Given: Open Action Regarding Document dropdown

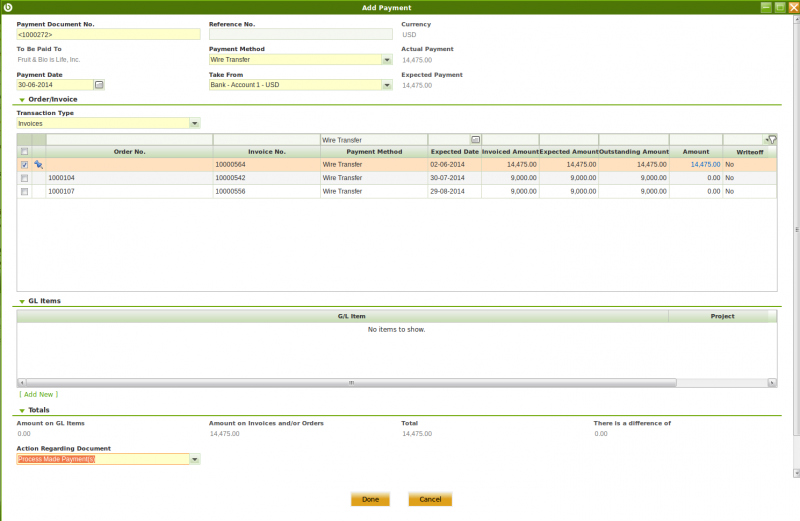Looking at the screenshot, I should tap(195, 459).
